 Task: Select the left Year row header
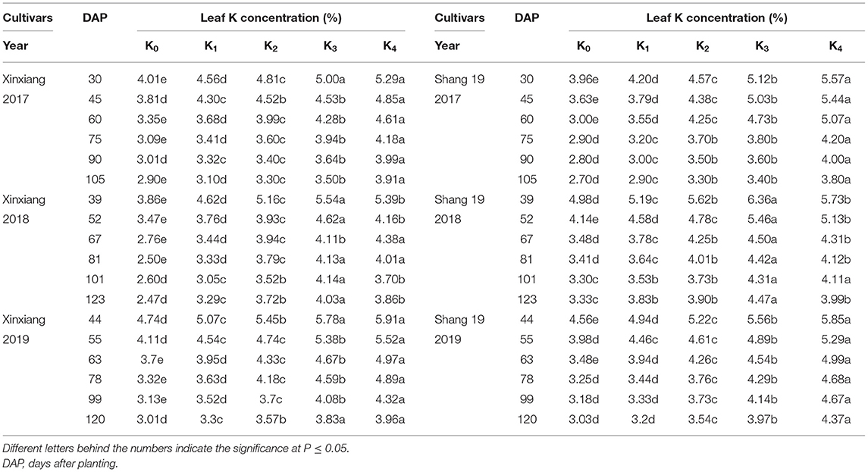tap(15, 45)
